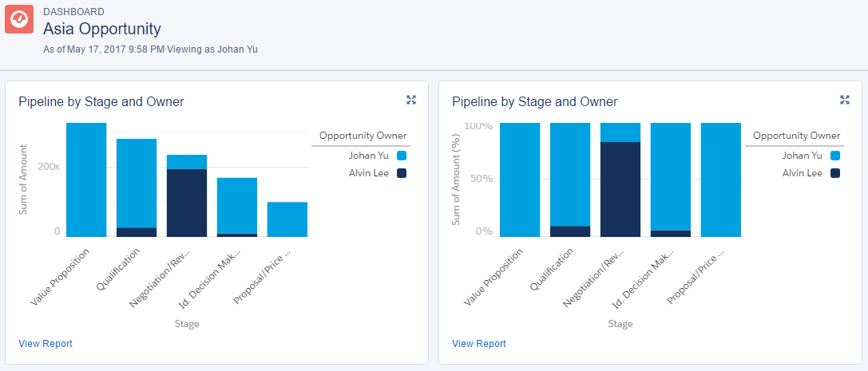This screenshot has height=371, width=868.
Task: Expand the right percentage Pipeline chart
Action: [x=845, y=100]
